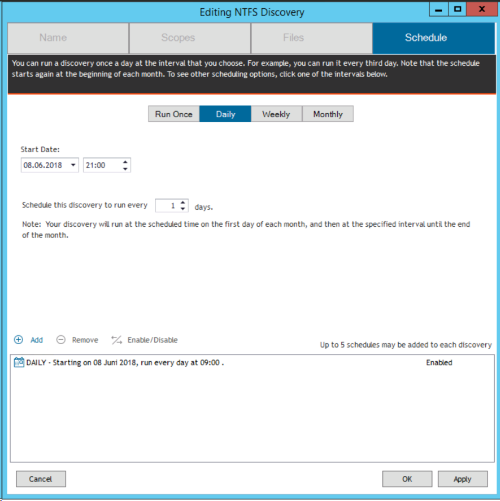Click the Apply button
The image size is (500, 501).
click(463, 479)
